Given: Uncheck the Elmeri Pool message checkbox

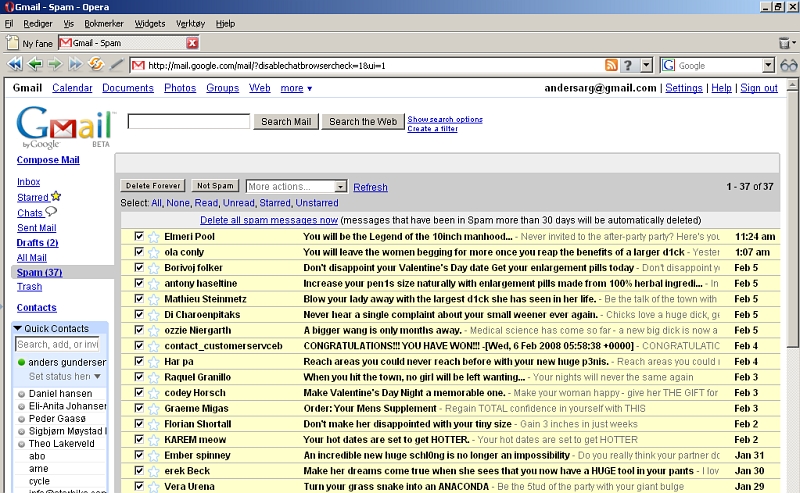Looking at the screenshot, I should click(x=139, y=236).
